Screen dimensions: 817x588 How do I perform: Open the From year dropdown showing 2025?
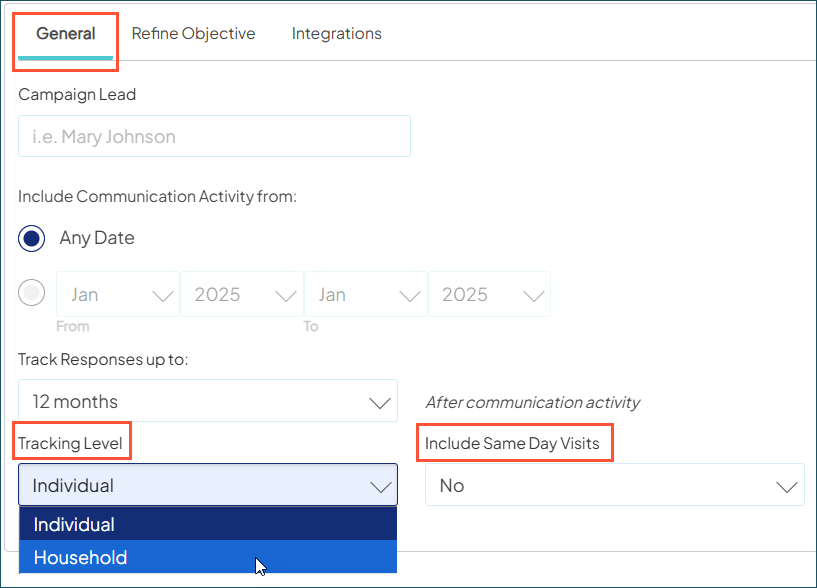pos(241,293)
